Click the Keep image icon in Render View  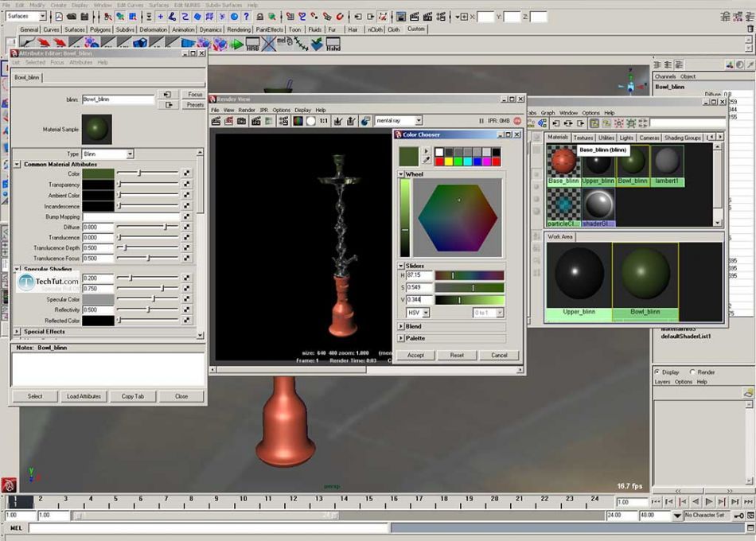coord(338,121)
